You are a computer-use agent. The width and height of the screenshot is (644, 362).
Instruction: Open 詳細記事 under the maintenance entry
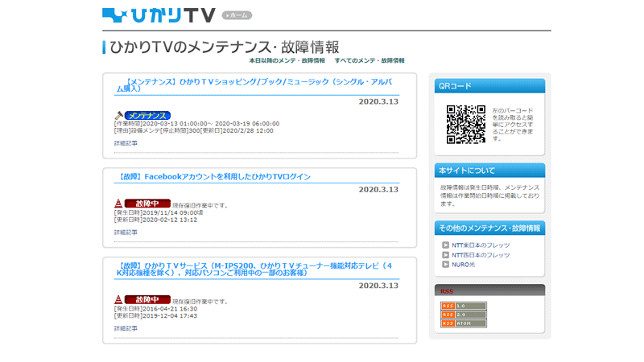[x=126, y=143]
